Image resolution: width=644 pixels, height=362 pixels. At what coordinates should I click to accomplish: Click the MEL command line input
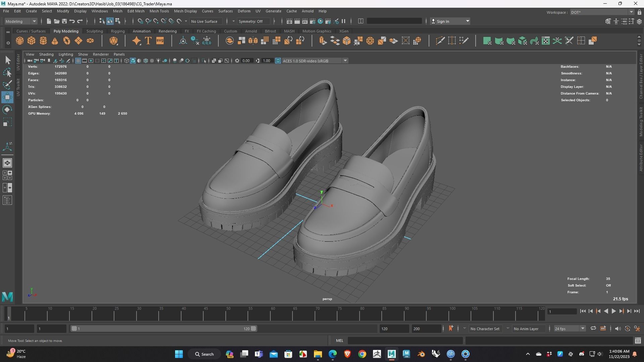pos(405,341)
